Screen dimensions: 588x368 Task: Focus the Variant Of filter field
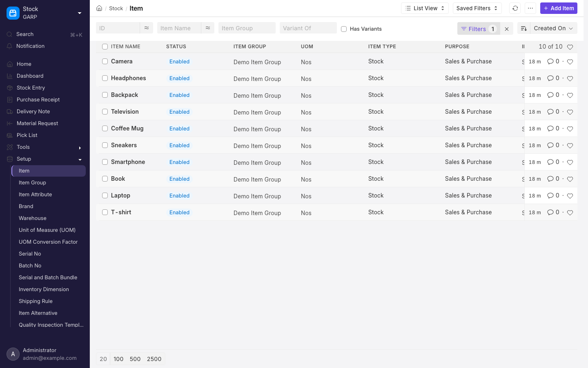coord(308,28)
